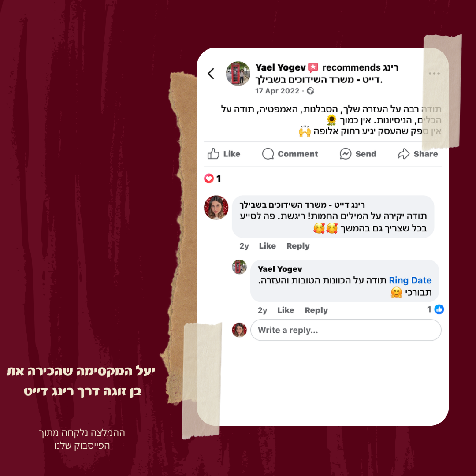Like the Ring Date page comment
Image resolution: width=476 pixels, height=476 pixels.
pos(268,246)
